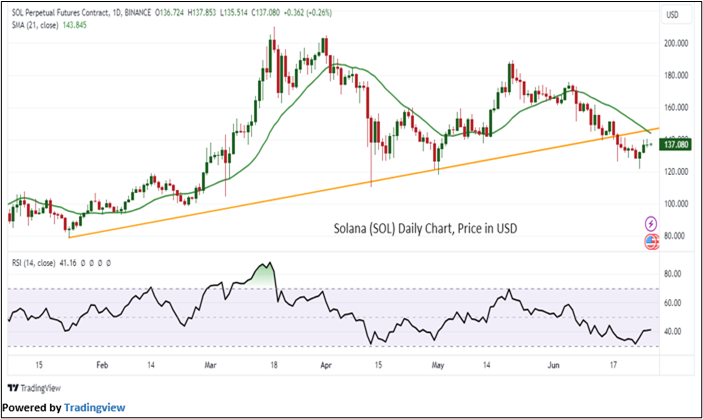This screenshot has width=703, height=419.
Task: Click the RSI value 41.16
Action: tap(68, 263)
